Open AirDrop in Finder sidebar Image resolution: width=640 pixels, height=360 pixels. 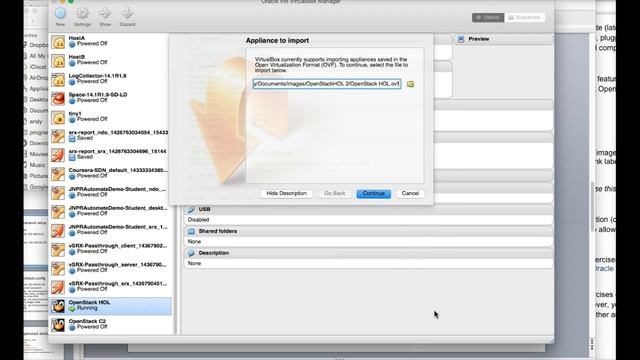(x=39, y=78)
